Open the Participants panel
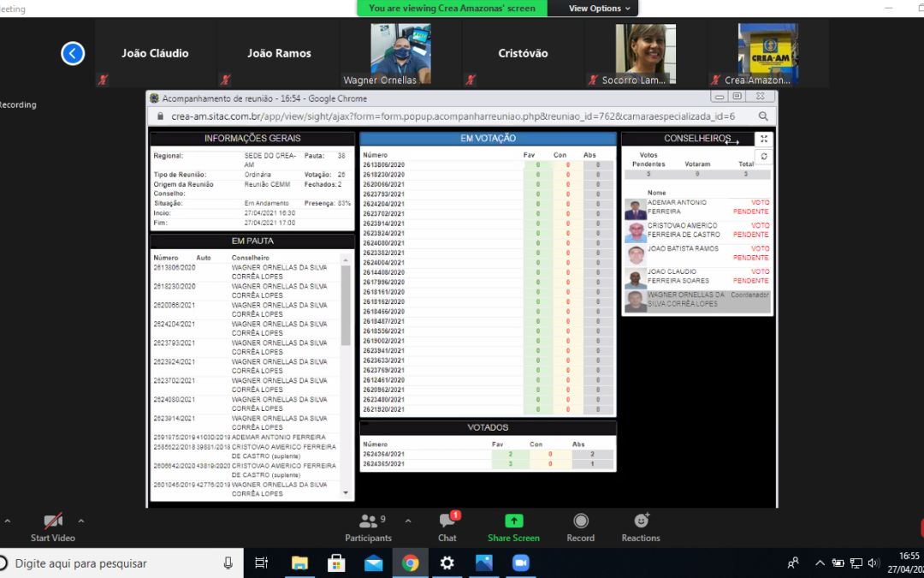 click(x=368, y=527)
